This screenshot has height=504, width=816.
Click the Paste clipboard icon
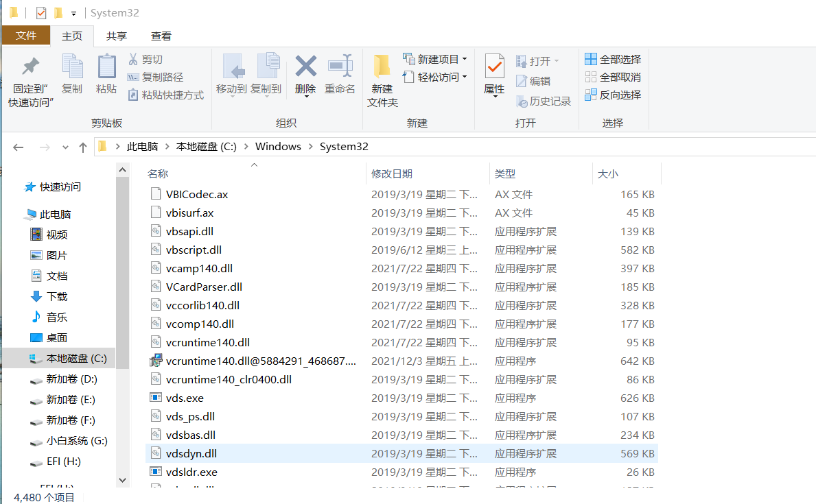(x=106, y=67)
